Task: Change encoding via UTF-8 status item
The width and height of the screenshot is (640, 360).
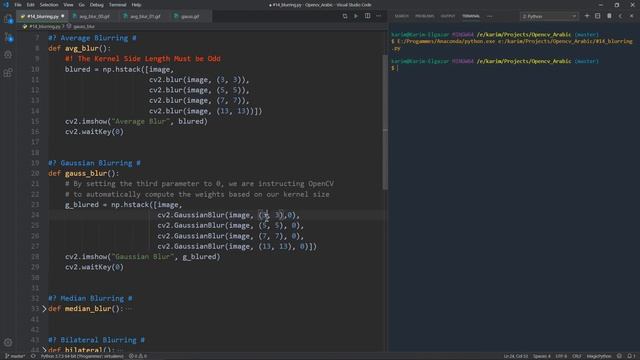Action: 561,356
